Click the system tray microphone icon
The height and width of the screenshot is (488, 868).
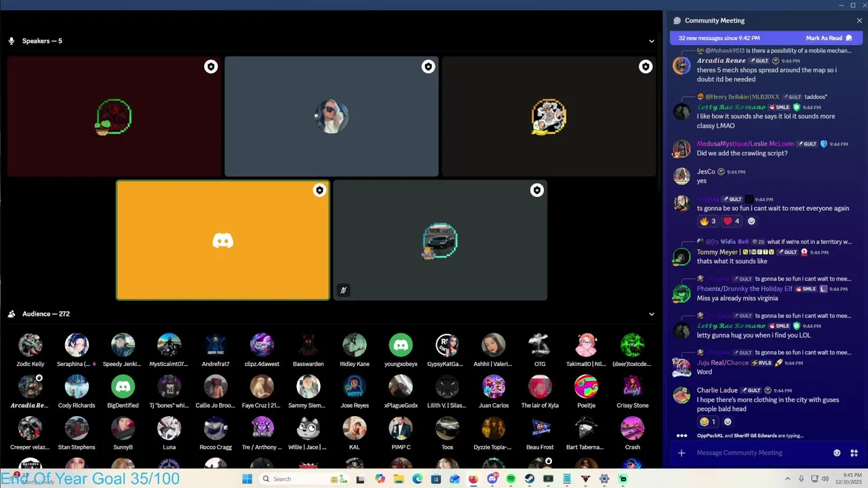pos(801,479)
